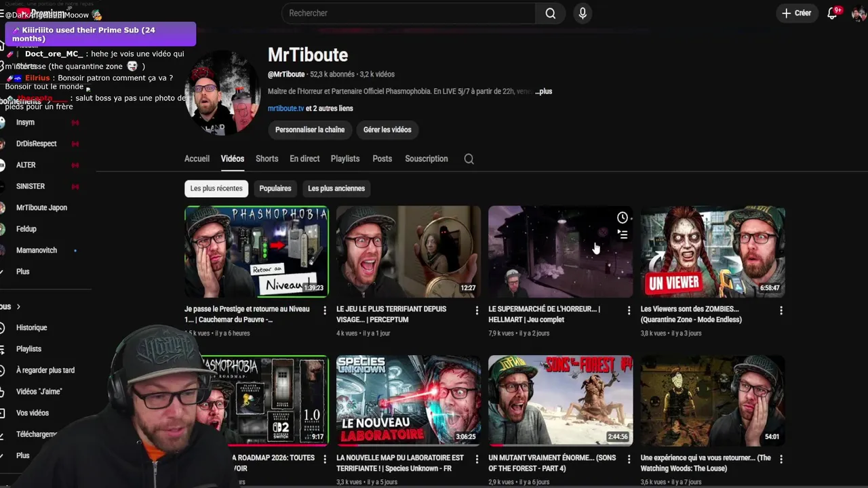Open options menu for Species Unknown video
The width and height of the screenshot is (868, 488).
click(477, 459)
